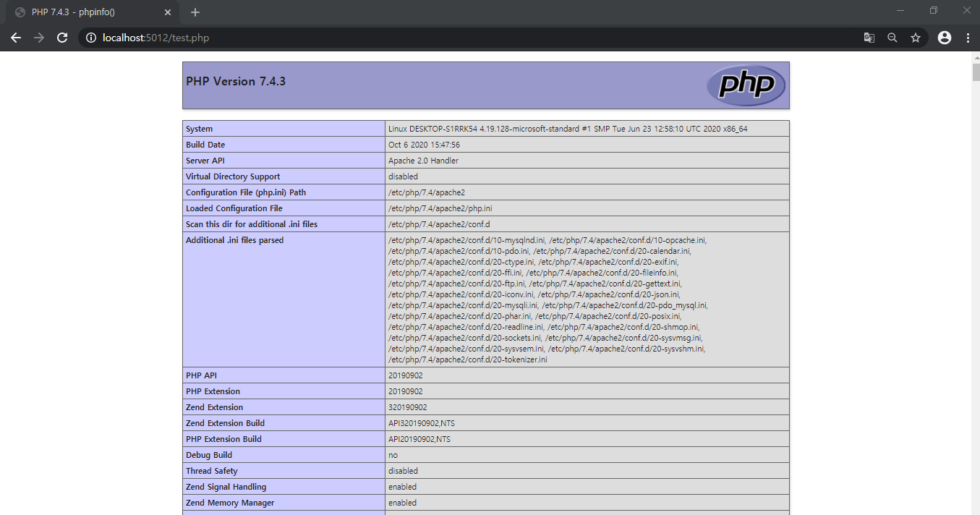Image resolution: width=980 pixels, height=515 pixels.
Task: Click Loaded Configuration File label
Action: 234,208
